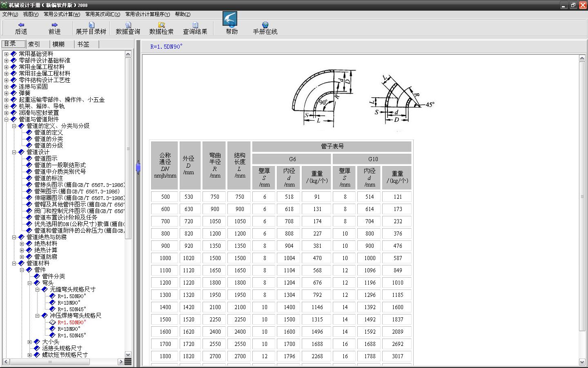
Task: Click the tree panel horizontal scrollbar thumb
Action: coord(51,362)
